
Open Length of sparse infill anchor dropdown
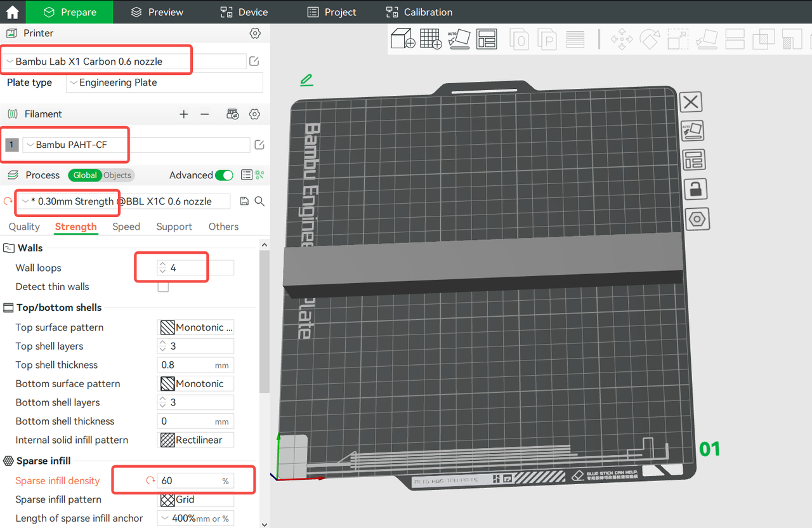pos(195,518)
